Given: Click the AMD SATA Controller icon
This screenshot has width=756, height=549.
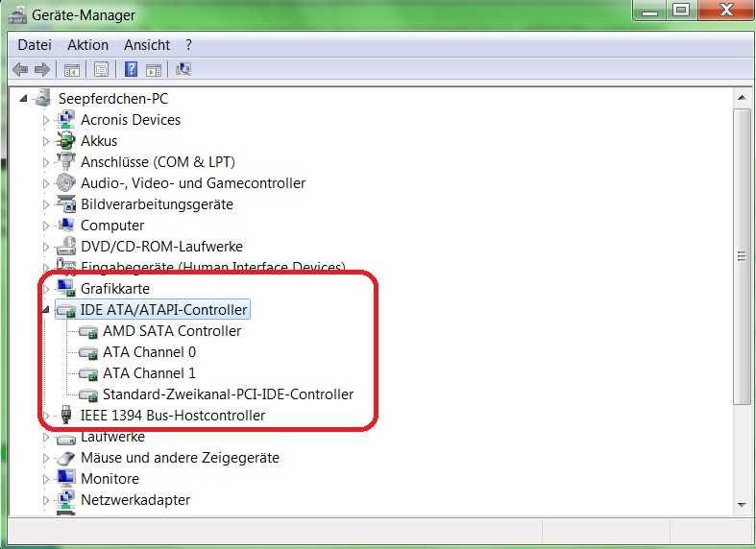Looking at the screenshot, I should (x=87, y=331).
